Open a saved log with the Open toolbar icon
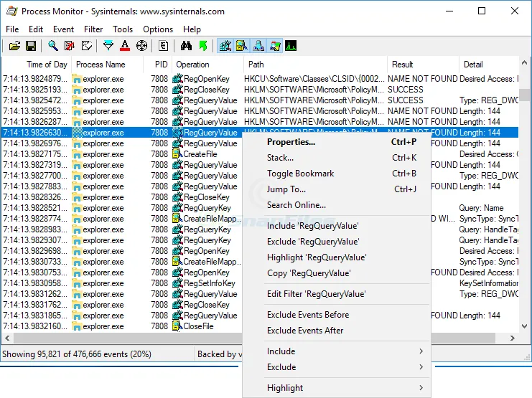This screenshot has width=532, height=398. 14,46
